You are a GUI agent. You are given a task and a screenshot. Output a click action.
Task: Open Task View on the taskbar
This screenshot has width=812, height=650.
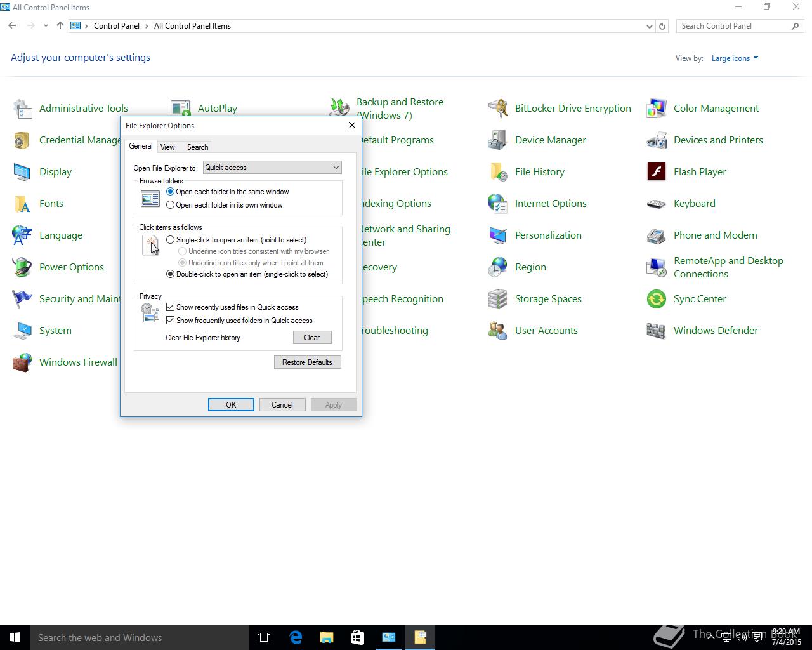(x=264, y=637)
